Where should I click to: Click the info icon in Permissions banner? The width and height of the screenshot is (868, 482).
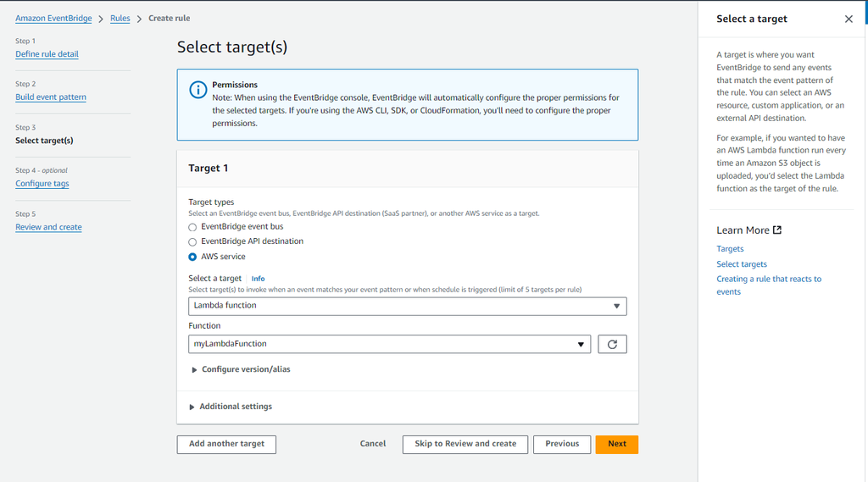(198, 89)
